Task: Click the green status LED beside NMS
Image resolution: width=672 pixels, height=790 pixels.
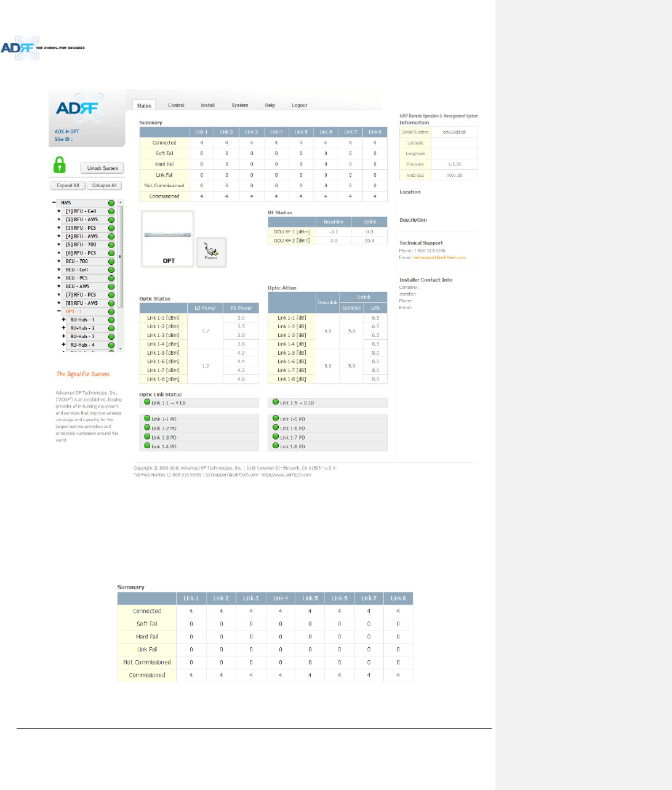Action: pos(111,203)
